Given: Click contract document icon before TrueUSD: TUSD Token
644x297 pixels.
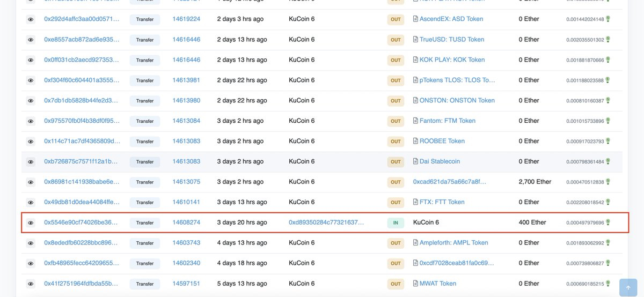Looking at the screenshot, I should coord(415,39).
